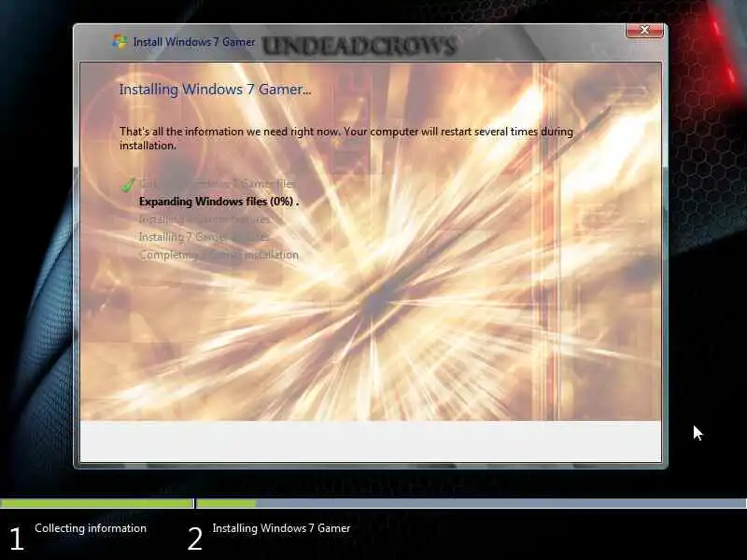Click 'Collecting information' stage label at bottom

pyautogui.click(x=91, y=528)
